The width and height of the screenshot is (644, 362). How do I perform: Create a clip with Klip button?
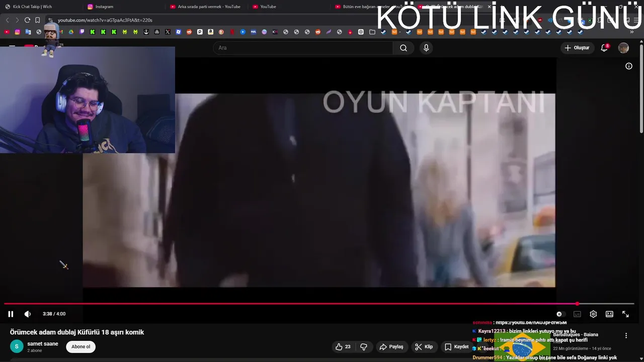[x=424, y=346]
